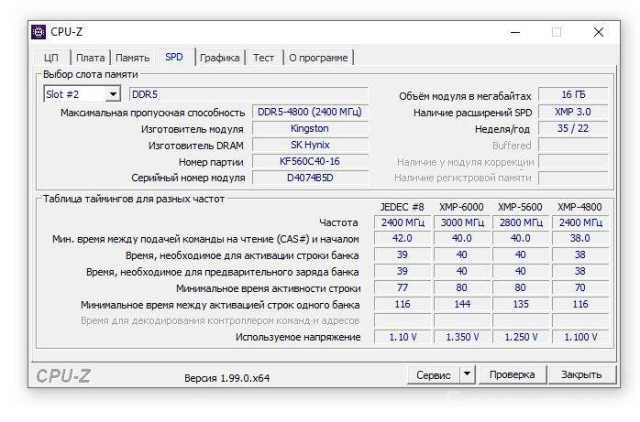Go to the Память tab
The height and width of the screenshot is (422, 640).
[x=132, y=58]
